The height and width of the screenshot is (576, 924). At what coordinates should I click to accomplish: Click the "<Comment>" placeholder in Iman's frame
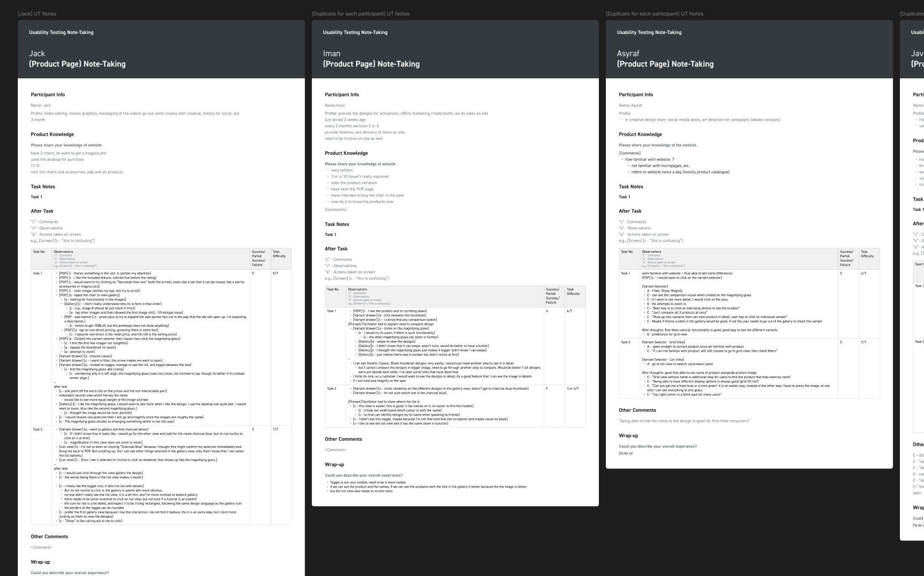335,450
